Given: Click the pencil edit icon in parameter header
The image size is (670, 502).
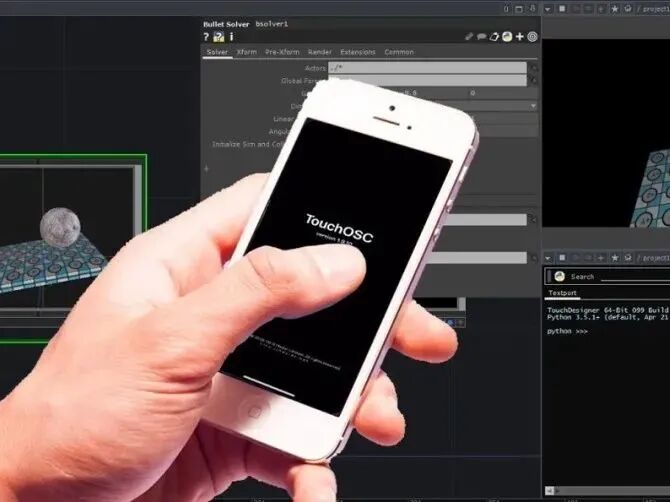Looking at the screenshot, I should point(469,37).
